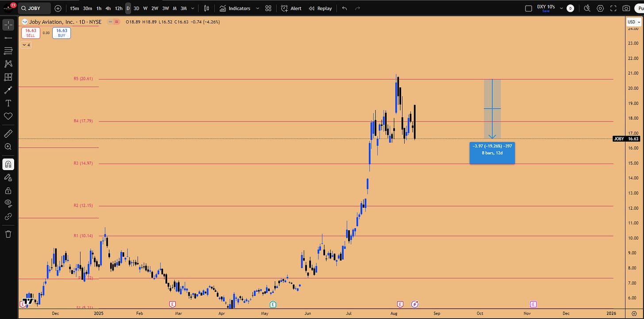Screen dimensions: 644x319
Task: Click the redo arrow
Action: pos(357,8)
